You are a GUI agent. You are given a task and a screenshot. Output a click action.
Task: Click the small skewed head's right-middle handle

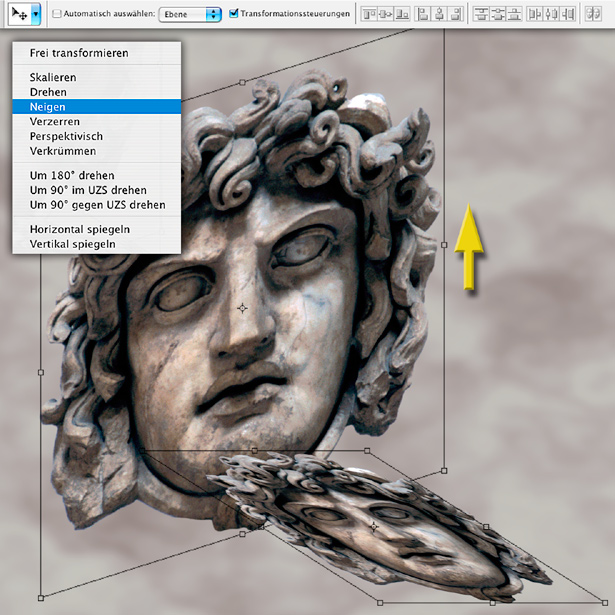[x=486, y=527]
